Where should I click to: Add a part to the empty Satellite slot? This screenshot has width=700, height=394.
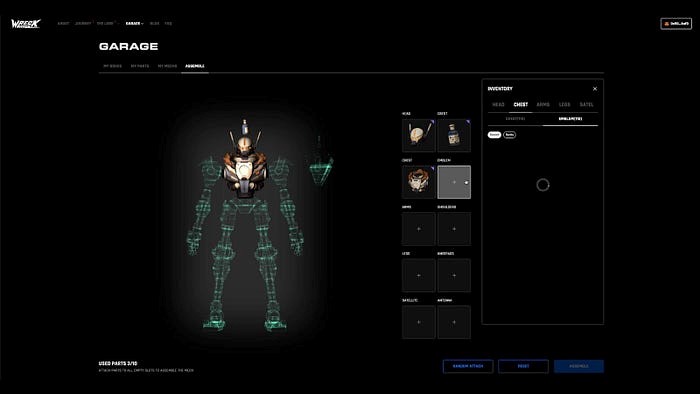pyautogui.click(x=418, y=322)
